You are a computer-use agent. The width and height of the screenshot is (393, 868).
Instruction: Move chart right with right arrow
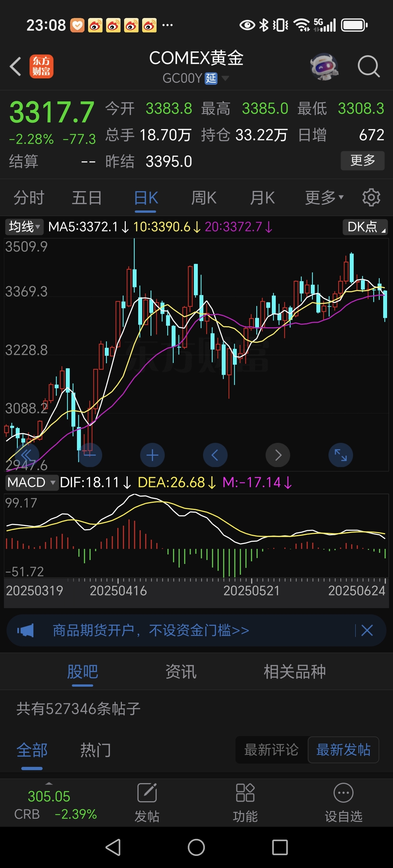(x=278, y=455)
